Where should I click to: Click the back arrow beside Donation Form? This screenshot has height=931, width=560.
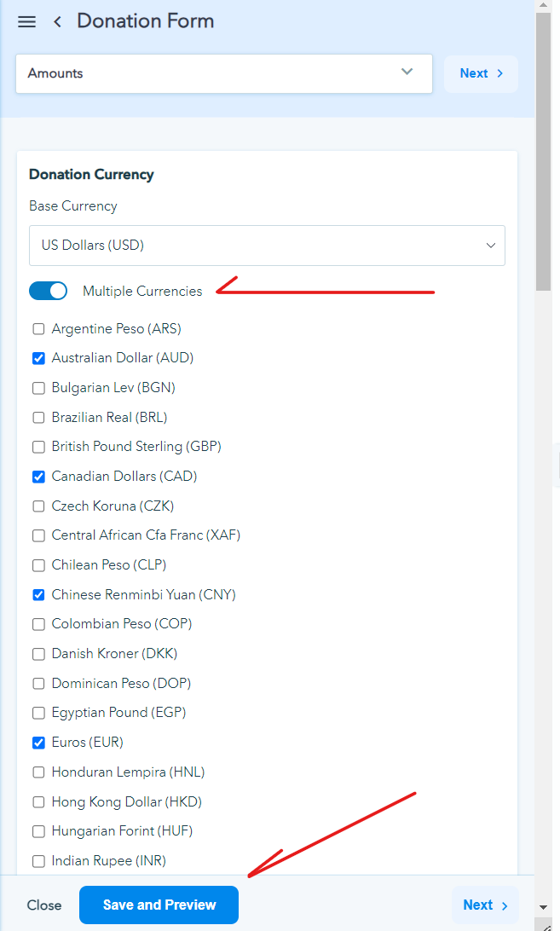(57, 21)
